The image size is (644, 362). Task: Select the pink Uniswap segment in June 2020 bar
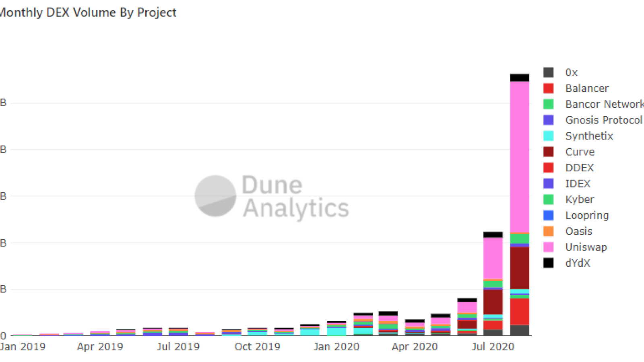467,307
